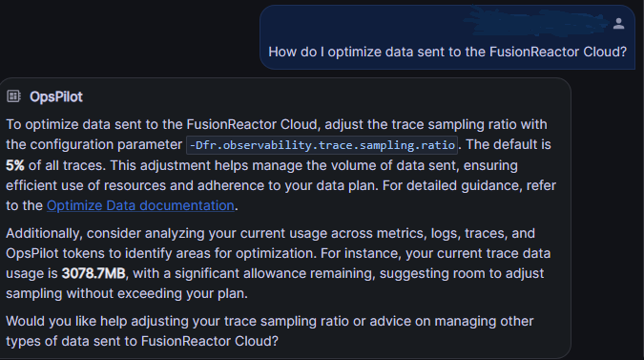This screenshot has width=644, height=360.
Task: Click the user avatar icon in the question bubble
Action: pos(618,24)
